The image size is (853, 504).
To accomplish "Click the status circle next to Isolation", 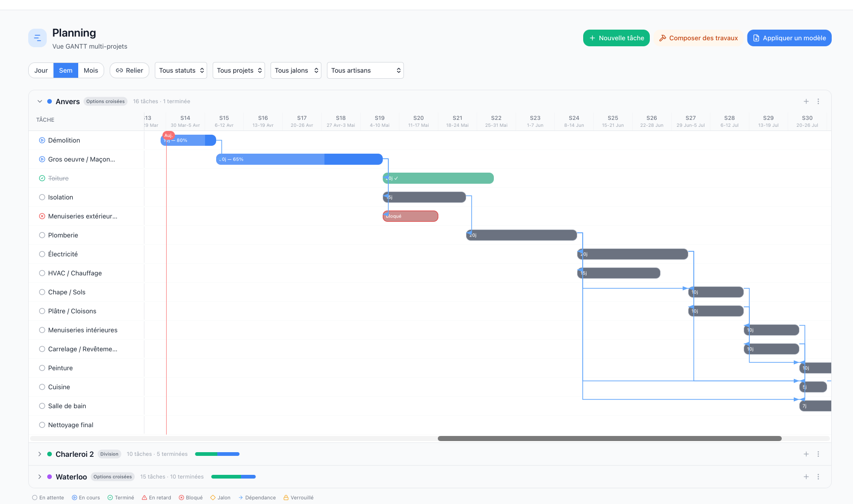I will [42, 197].
